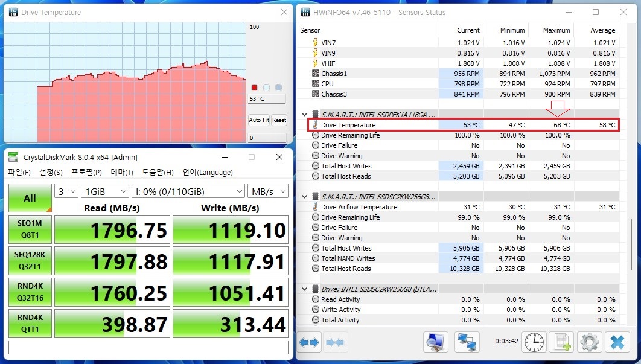Click the Read Activity row label
641x364 pixels.
click(340, 299)
